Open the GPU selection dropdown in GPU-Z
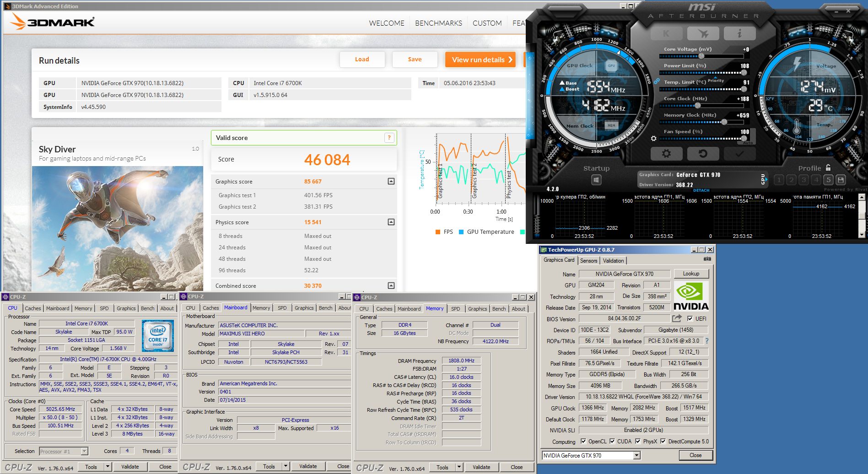 636,455
